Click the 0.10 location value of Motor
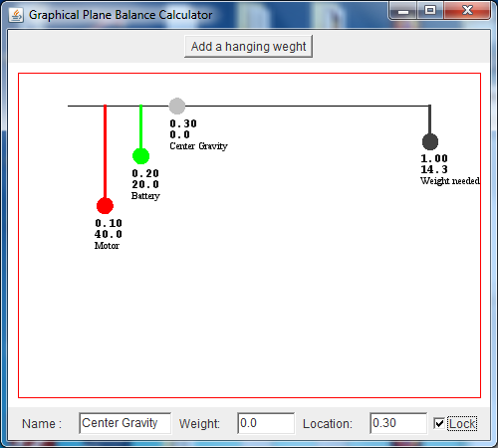The height and width of the screenshot is (448, 498). click(109, 223)
